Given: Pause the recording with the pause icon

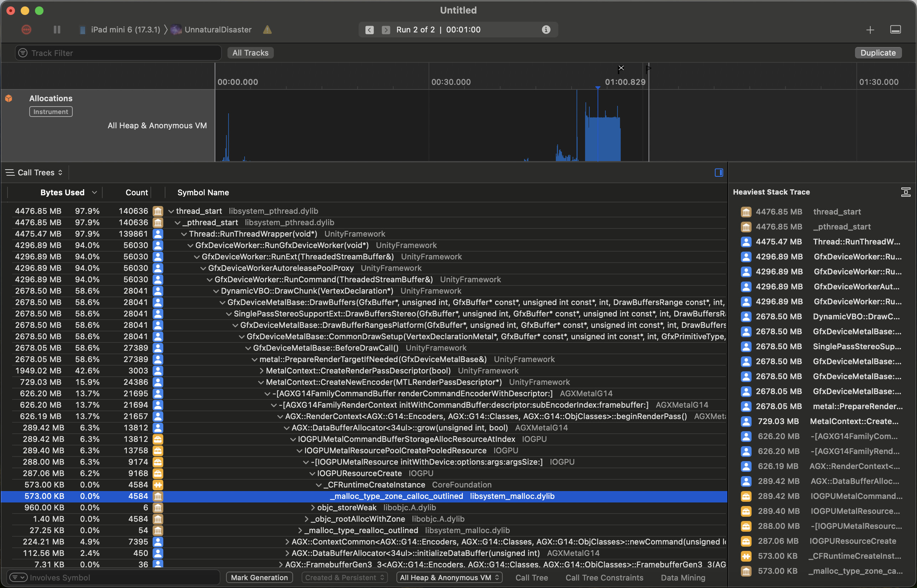Looking at the screenshot, I should tap(57, 29).
